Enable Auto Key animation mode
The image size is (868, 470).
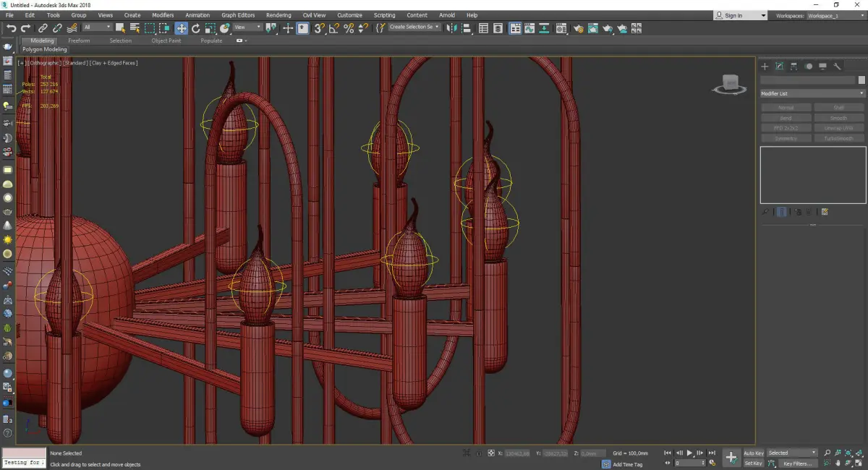pos(753,453)
